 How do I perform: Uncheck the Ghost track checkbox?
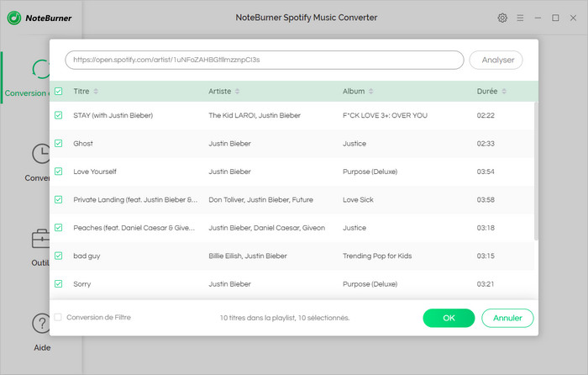[59, 144]
